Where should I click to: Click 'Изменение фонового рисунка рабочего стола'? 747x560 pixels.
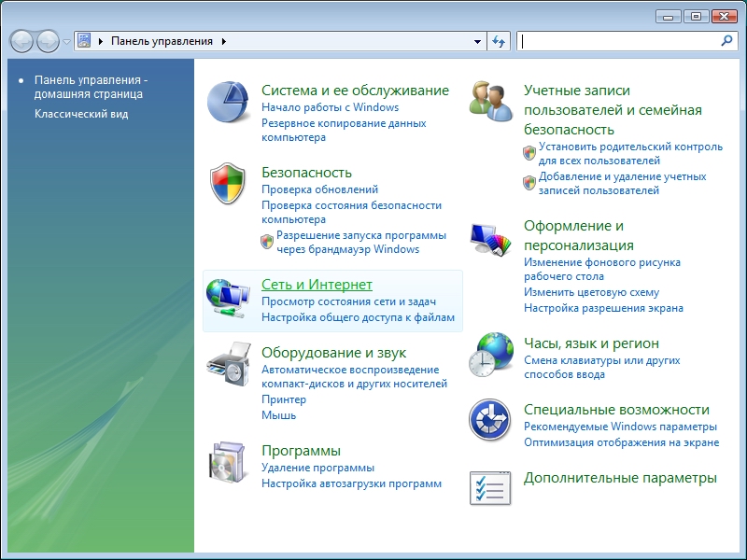pos(602,269)
